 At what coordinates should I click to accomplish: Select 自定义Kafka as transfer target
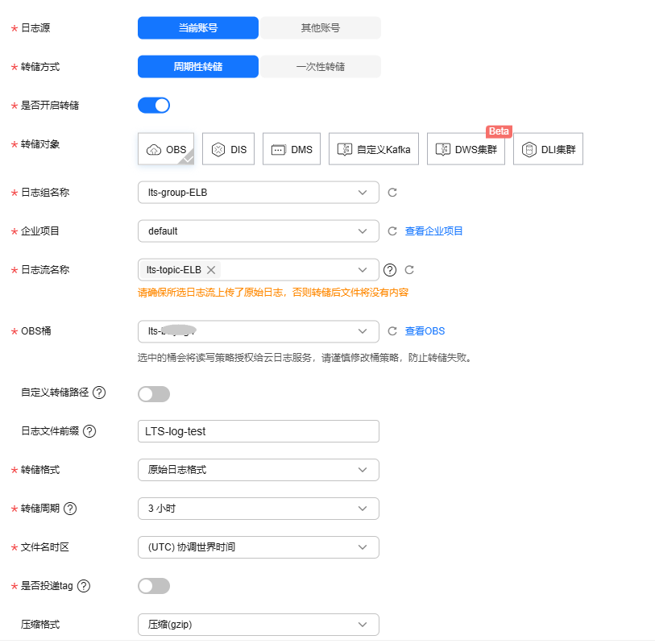click(374, 149)
